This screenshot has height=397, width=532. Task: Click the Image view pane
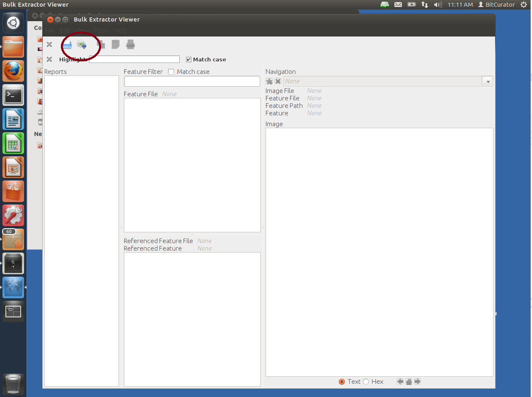click(x=380, y=252)
